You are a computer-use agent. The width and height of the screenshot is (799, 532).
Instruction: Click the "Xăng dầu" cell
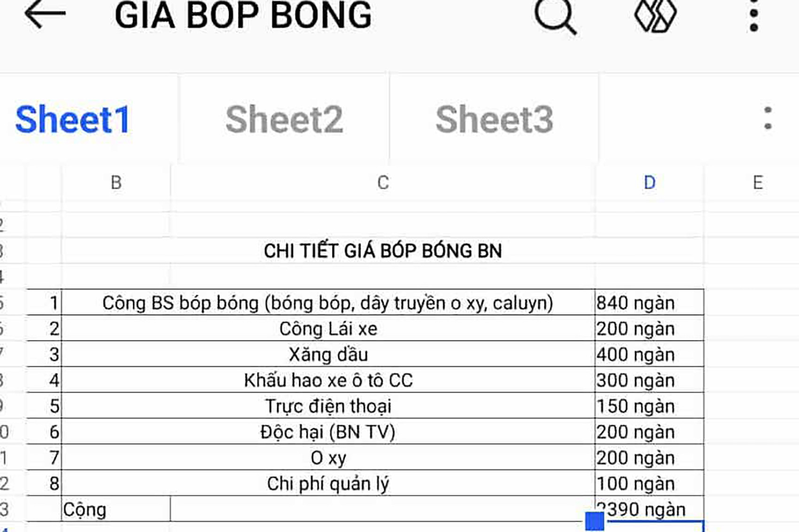[328, 355]
